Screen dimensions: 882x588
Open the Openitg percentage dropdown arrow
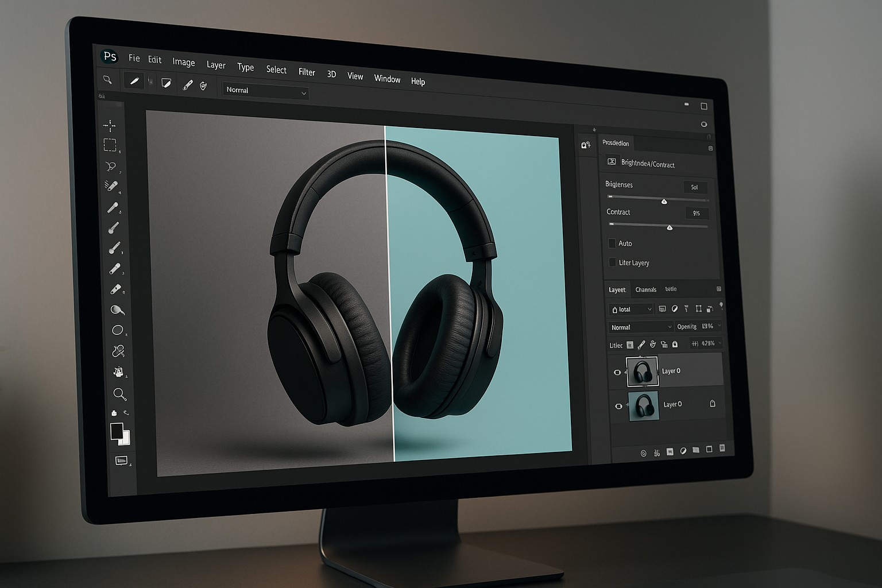tap(719, 326)
